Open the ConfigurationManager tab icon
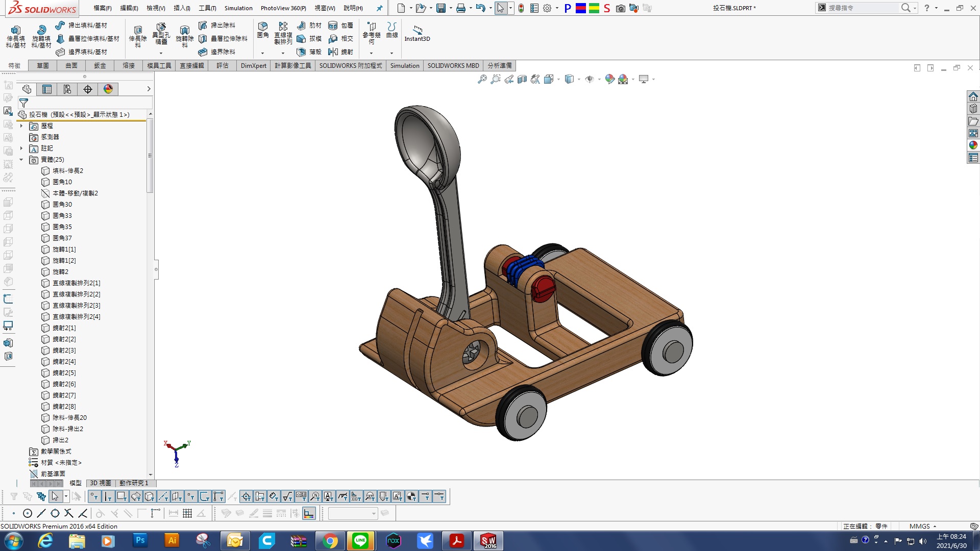The width and height of the screenshot is (980, 551). [x=67, y=89]
